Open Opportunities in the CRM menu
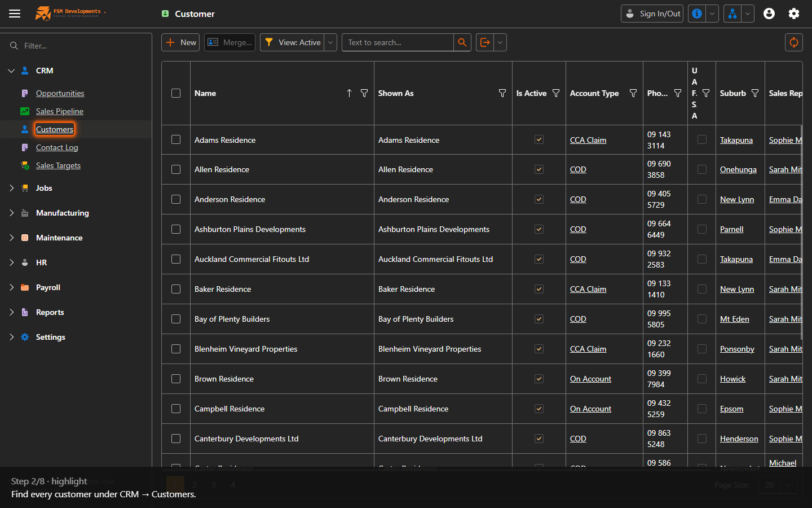The width and height of the screenshot is (812, 508). (x=60, y=93)
